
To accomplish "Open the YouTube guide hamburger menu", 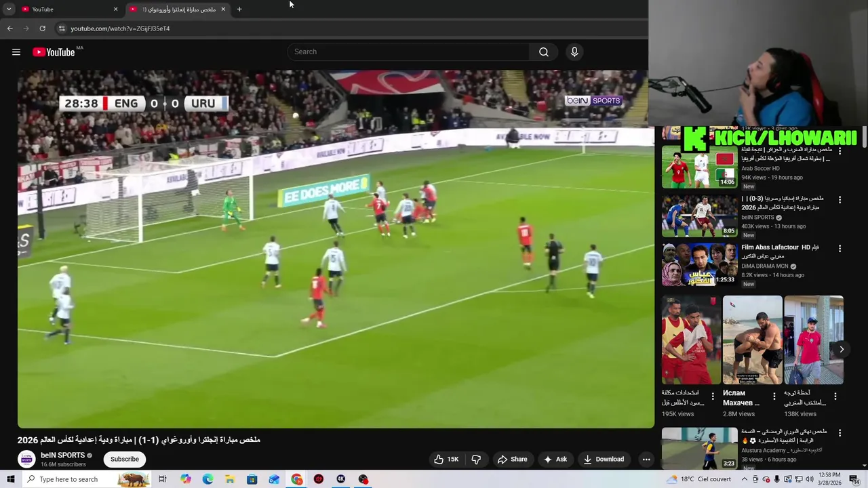I will [16, 52].
